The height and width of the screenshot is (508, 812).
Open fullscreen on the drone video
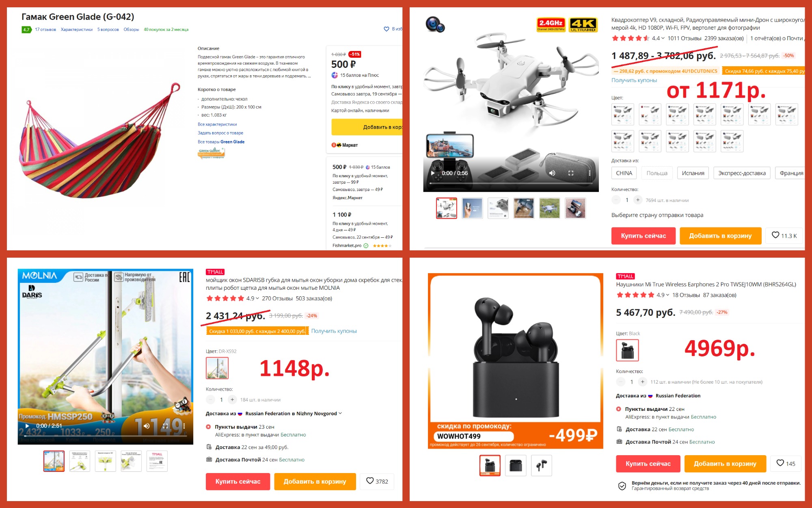click(571, 173)
